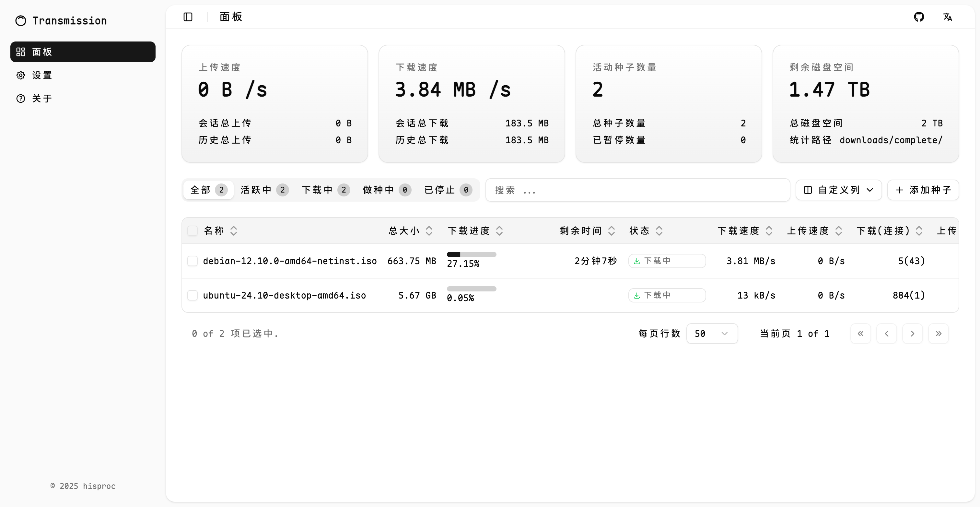Viewport: 980px width, 507px height.
Task: Click the 添加种子 button
Action: pos(923,190)
